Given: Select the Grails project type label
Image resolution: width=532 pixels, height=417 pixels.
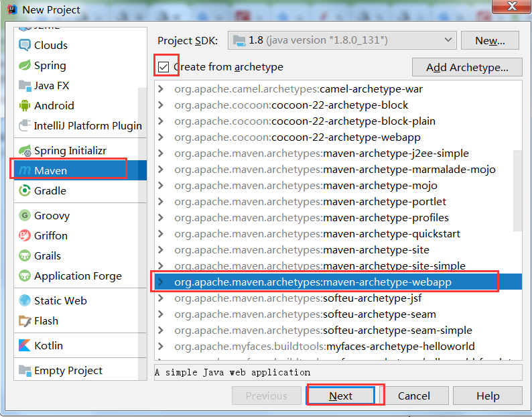Looking at the screenshot, I should 48,255.
